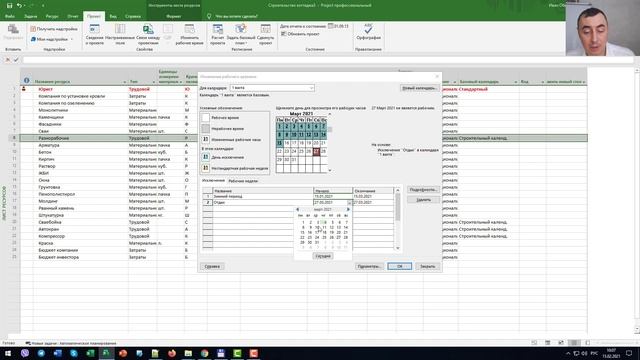The height and width of the screenshot is (360, 640).
Task: Click Обновить проект in ribbon
Action: [x=300, y=34]
